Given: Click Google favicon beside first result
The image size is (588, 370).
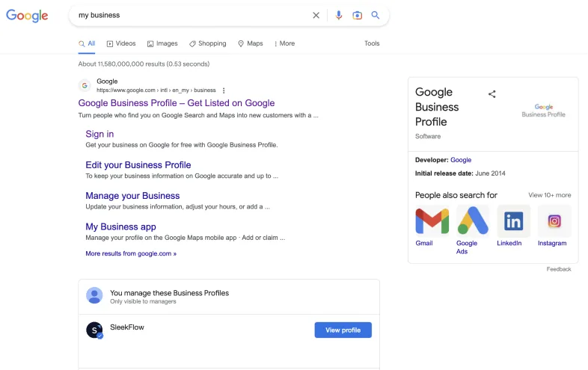Looking at the screenshot, I should click(85, 85).
